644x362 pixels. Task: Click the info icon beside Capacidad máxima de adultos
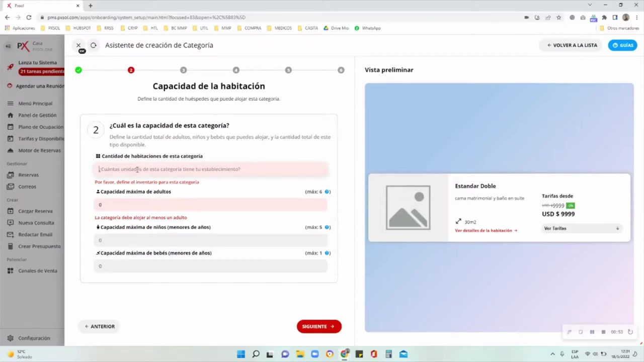[x=327, y=192]
